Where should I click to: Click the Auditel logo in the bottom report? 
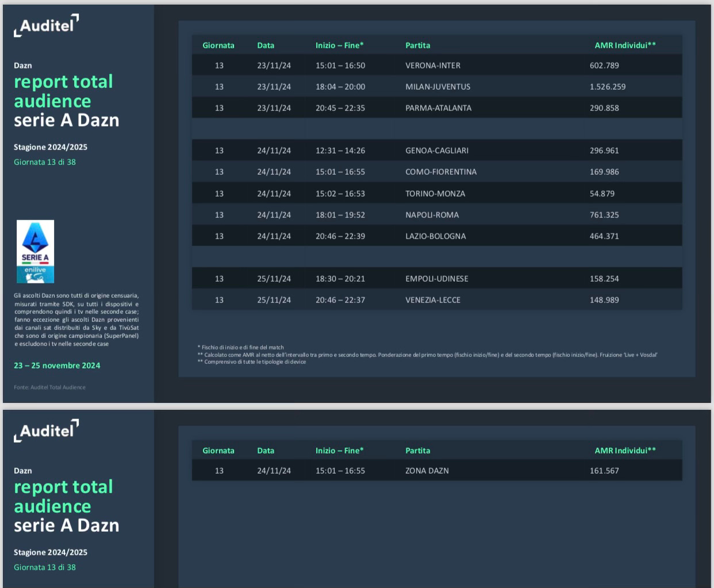[46, 431]
